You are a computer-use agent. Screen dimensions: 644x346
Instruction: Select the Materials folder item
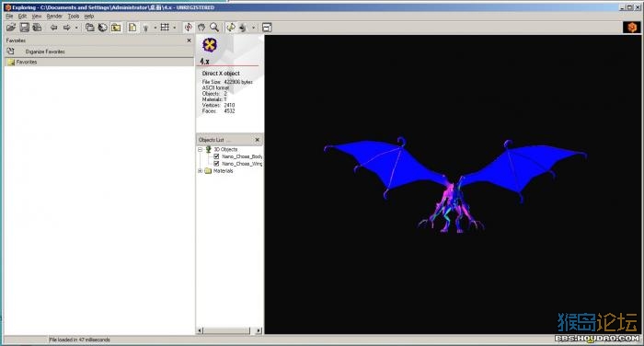[x=223, y=171]
